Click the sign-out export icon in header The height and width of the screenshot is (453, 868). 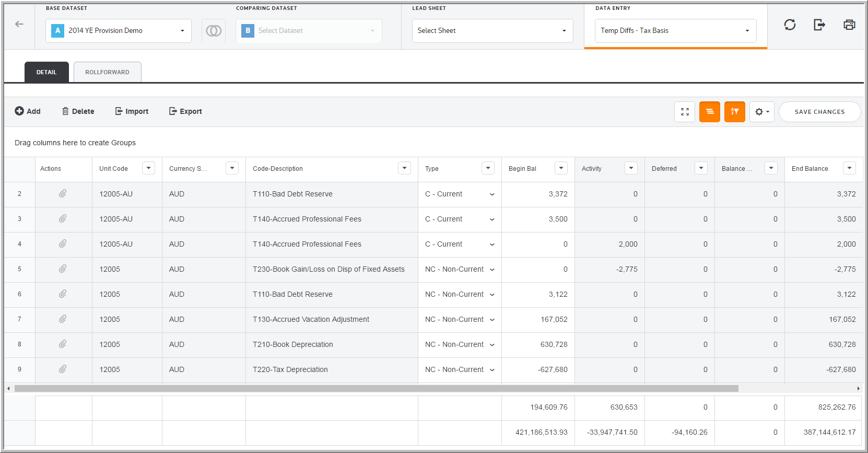(819, 25)
